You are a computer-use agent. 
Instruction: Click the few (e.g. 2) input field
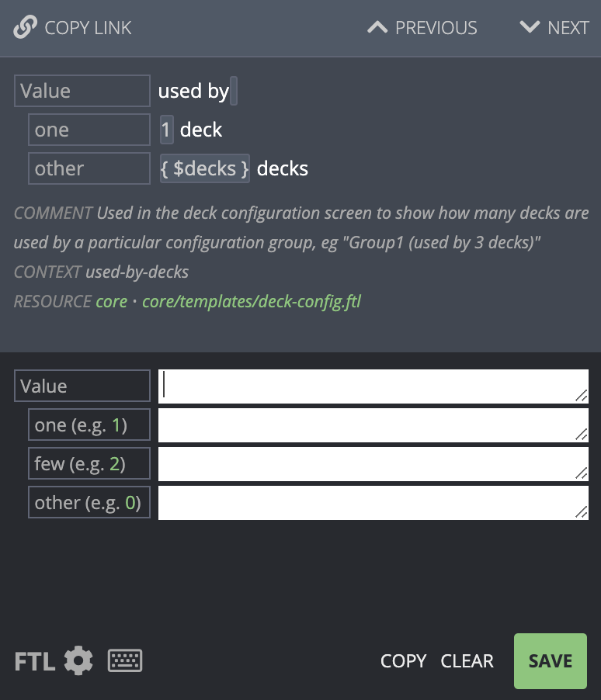tap(373, 464)
